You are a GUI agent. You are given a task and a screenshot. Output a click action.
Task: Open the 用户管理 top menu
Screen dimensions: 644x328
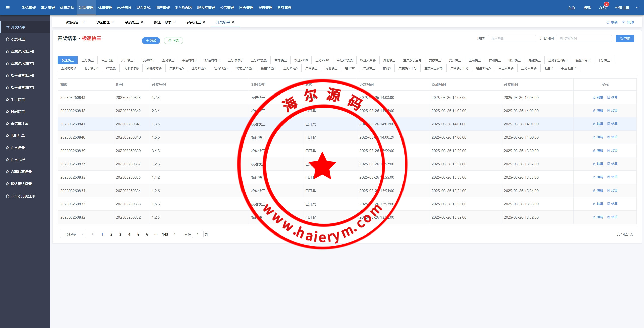click(x=163, y=8)
